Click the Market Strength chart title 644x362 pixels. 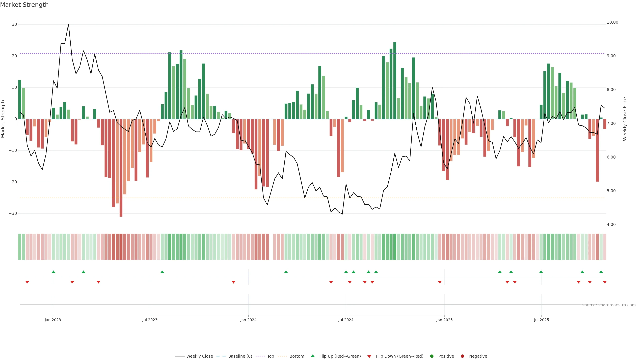click(x=24, y=5)
